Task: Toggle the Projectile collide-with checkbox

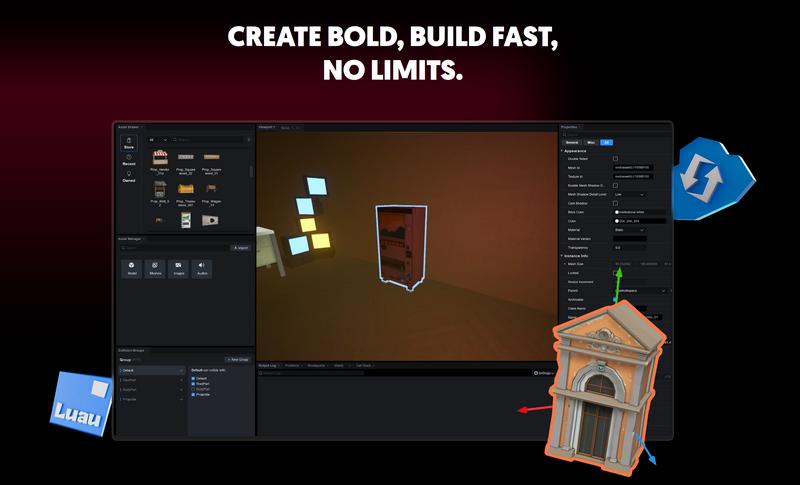Action: tap(193, 395)
